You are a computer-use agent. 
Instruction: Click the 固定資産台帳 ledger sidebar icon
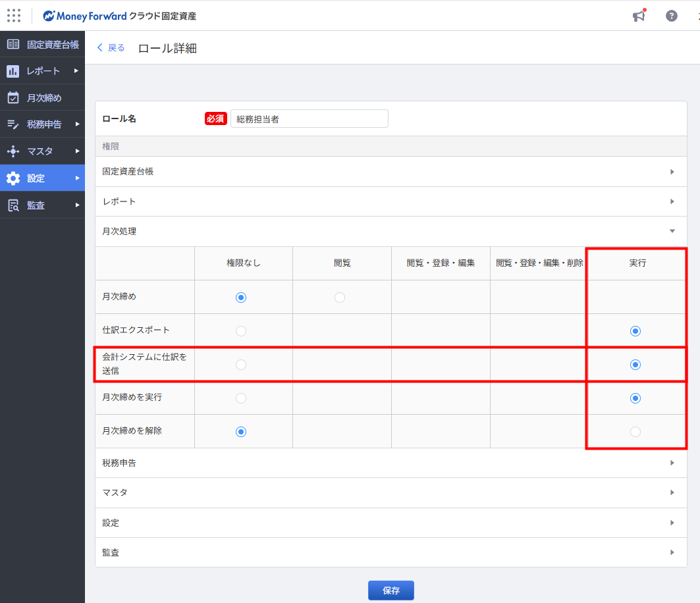[13, 45]
